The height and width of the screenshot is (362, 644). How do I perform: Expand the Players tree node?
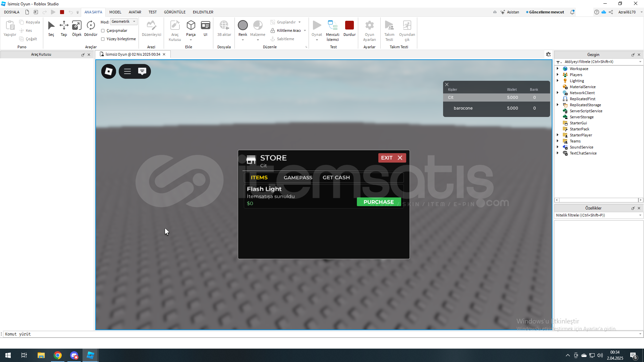557,75
